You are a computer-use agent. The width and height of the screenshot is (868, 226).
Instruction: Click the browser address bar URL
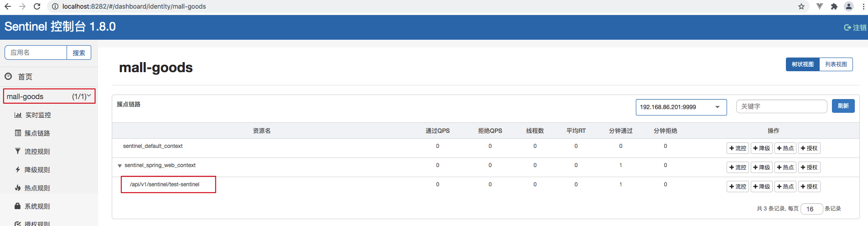coord(134,6)
